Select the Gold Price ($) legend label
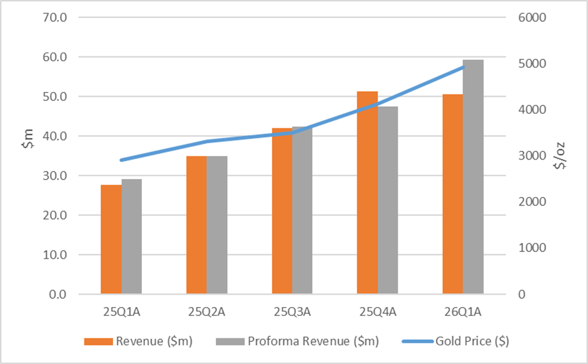The height and width of the screenshot is (364, 588). 472,341
